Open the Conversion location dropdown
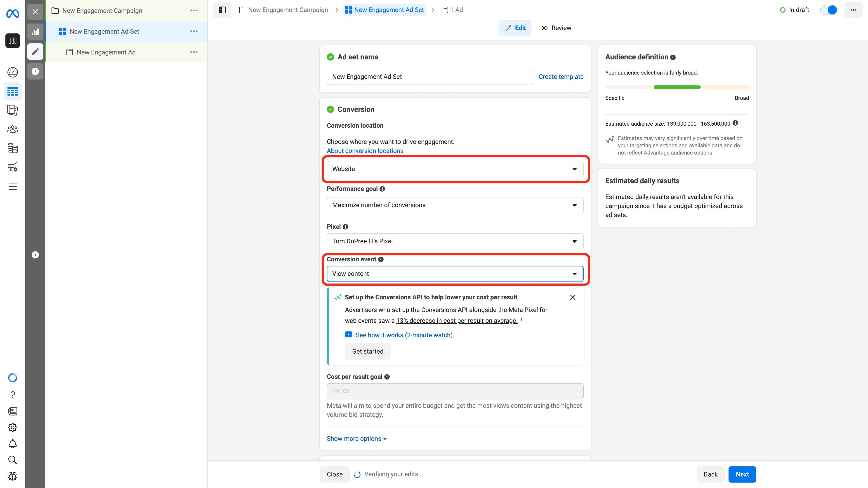Image resolution: width=868 pixels, height=488 pixels. (x=455, y=169)
